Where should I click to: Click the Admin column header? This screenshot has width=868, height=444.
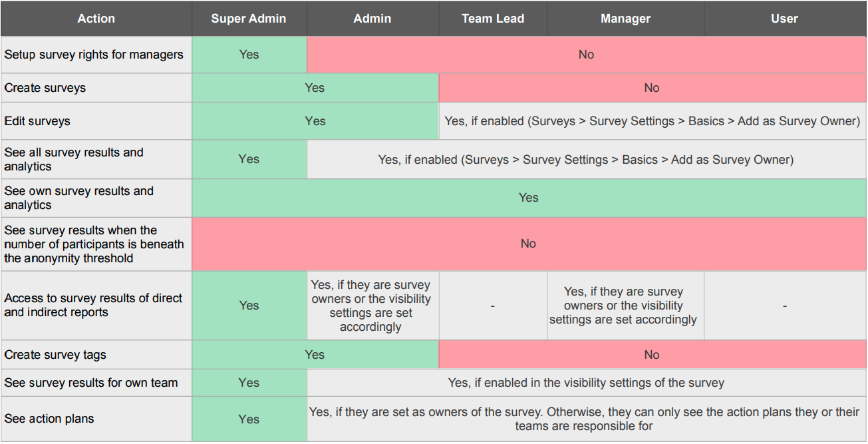tap(372, 19)
